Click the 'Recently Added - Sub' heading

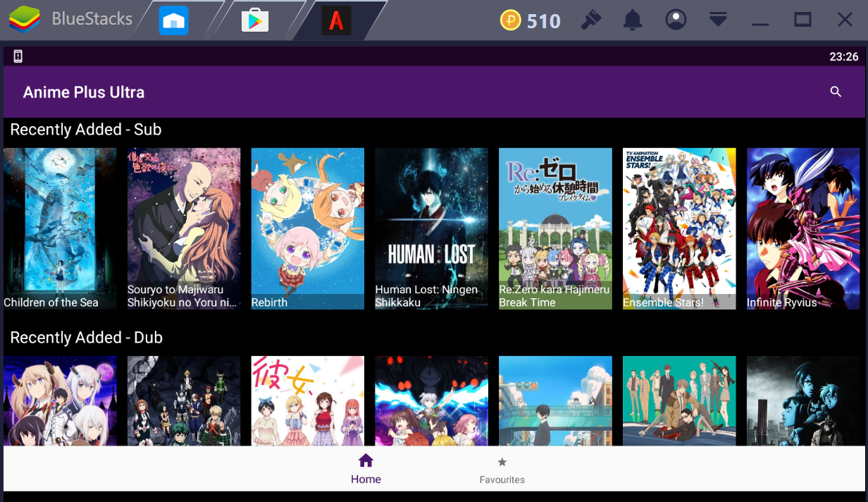click(86, 130)
